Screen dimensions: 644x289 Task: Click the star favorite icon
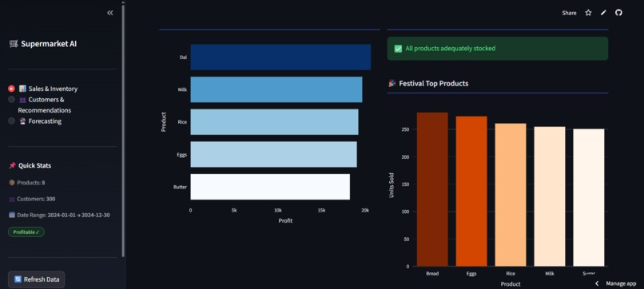click(588, 13)
